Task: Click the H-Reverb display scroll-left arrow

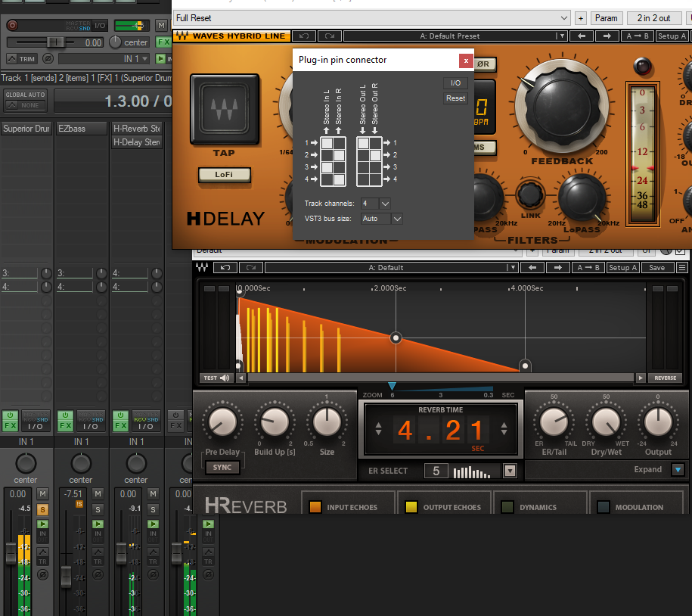Action: click(x=241, y=378)
